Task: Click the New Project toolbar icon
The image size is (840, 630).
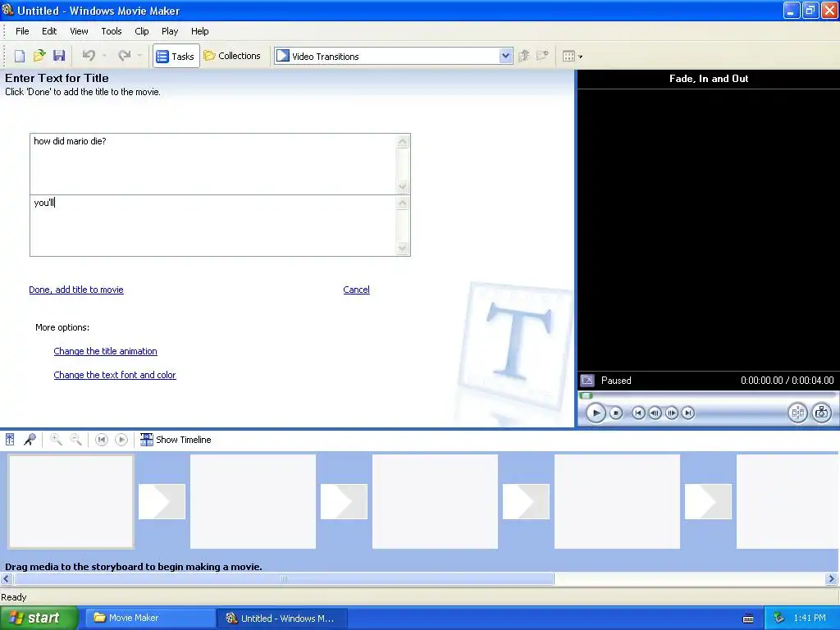Action: (20, 56)
